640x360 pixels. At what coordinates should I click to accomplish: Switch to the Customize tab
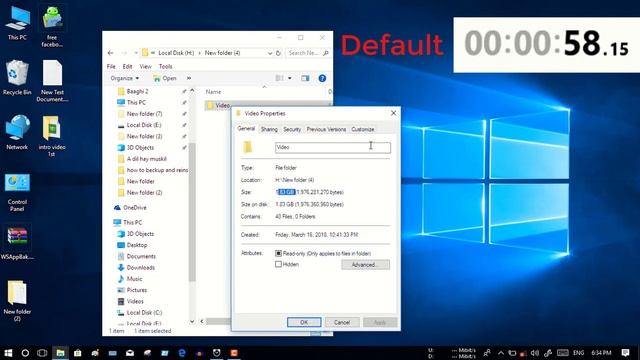click(x=362, y=129)
